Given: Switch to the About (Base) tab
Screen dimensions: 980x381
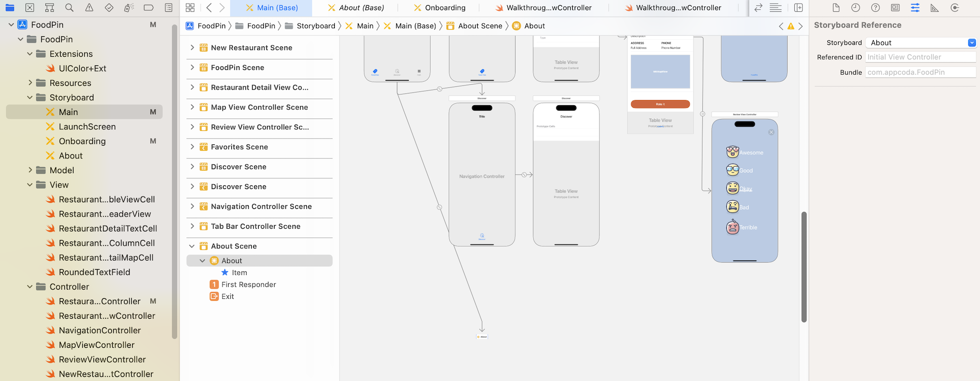Looking at the screenshot, I should (x=356, y=8).
